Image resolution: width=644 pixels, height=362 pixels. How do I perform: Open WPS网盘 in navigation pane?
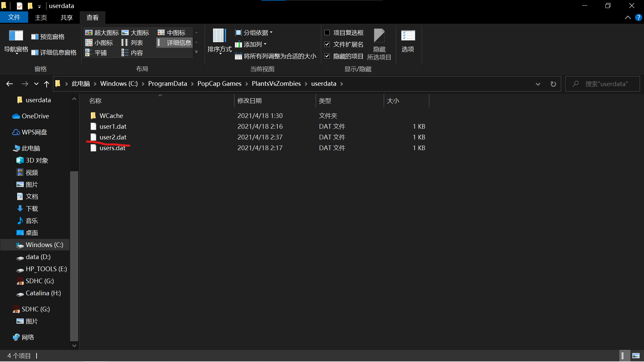pyautogui.click(x=34, y=132)
